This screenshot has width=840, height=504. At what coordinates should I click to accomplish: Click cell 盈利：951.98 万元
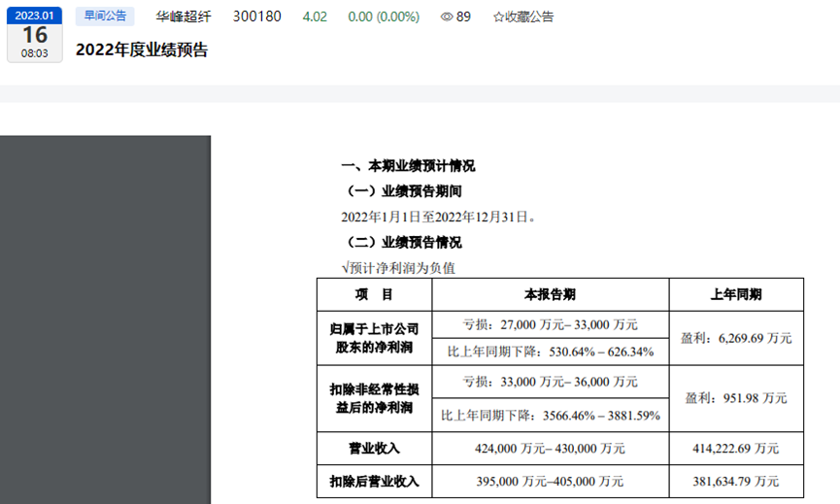pyautogui.click(x=736, y=398)
